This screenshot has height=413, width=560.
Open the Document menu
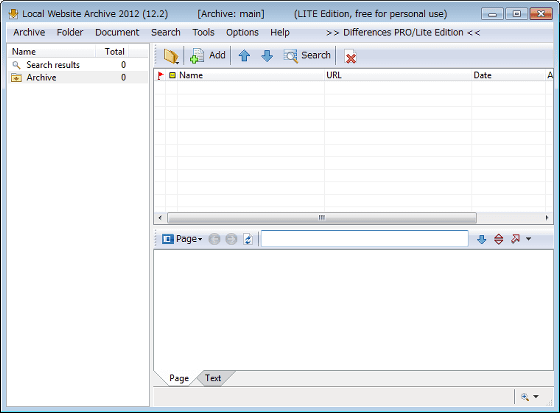(117, 33)
